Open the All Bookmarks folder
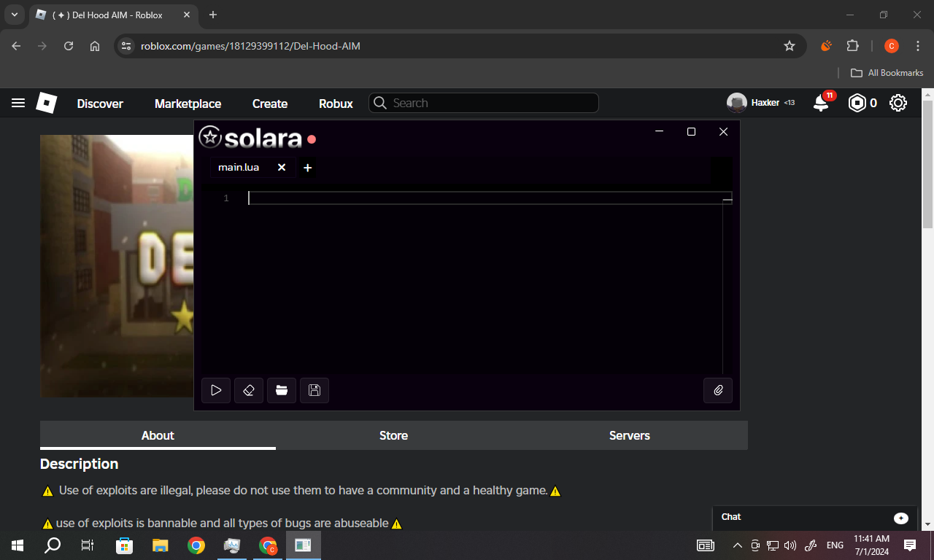Image resolution: width=934 pixels, height=560 pixels. point(887,73)
